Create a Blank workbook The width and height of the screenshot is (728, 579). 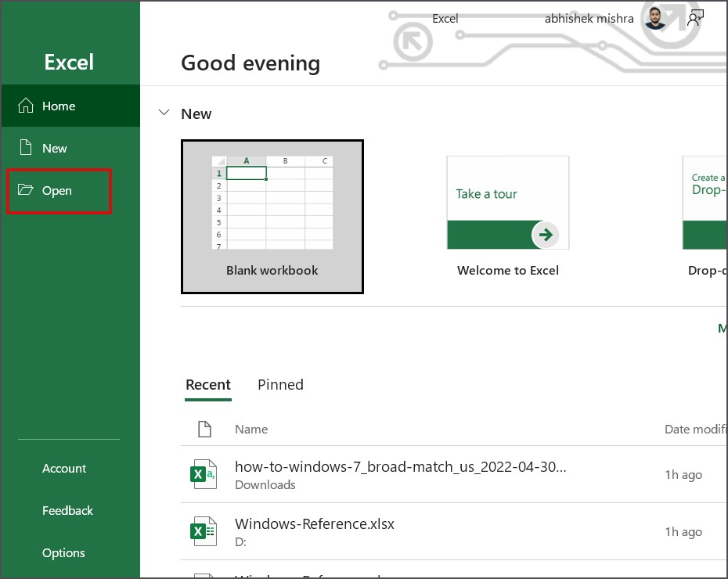click(x=272, y=217)
